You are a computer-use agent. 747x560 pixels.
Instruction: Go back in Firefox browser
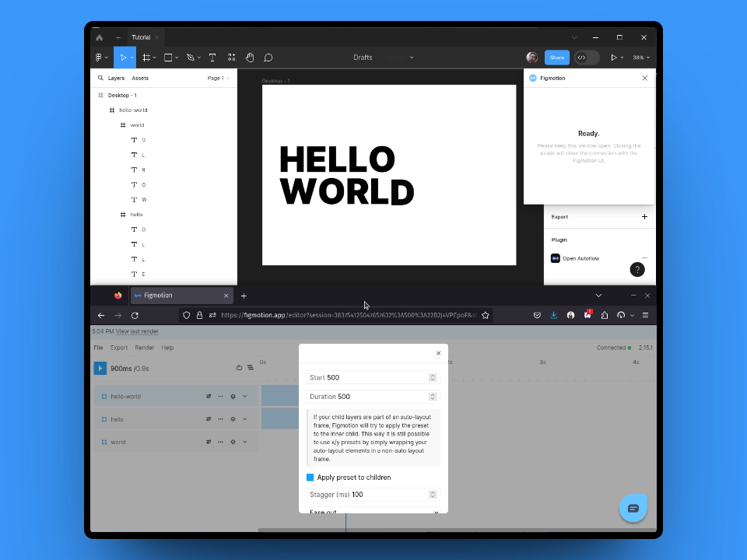(x=101, y=315)
